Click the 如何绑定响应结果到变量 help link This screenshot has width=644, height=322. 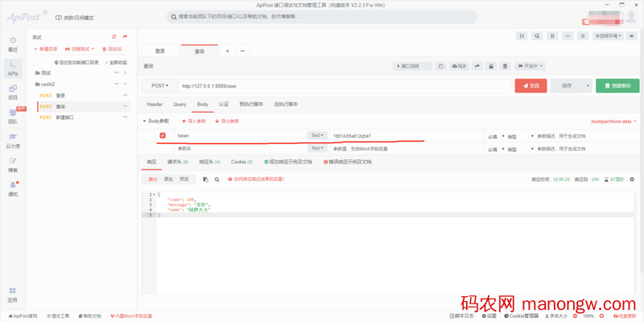click(256, 180)
